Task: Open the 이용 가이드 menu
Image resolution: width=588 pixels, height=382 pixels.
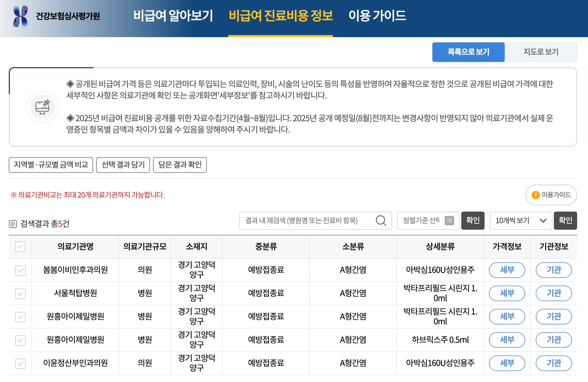Action: click(377, 16)
